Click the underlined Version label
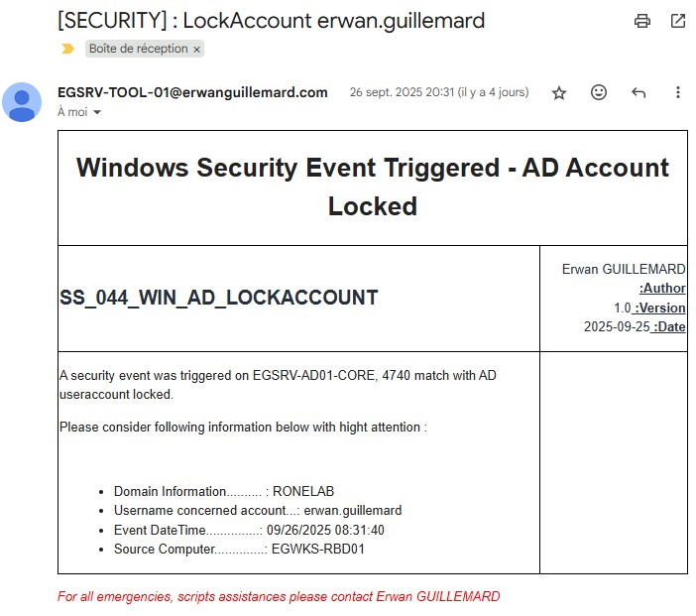Screen dimensions: 696x616 [660, 308]
